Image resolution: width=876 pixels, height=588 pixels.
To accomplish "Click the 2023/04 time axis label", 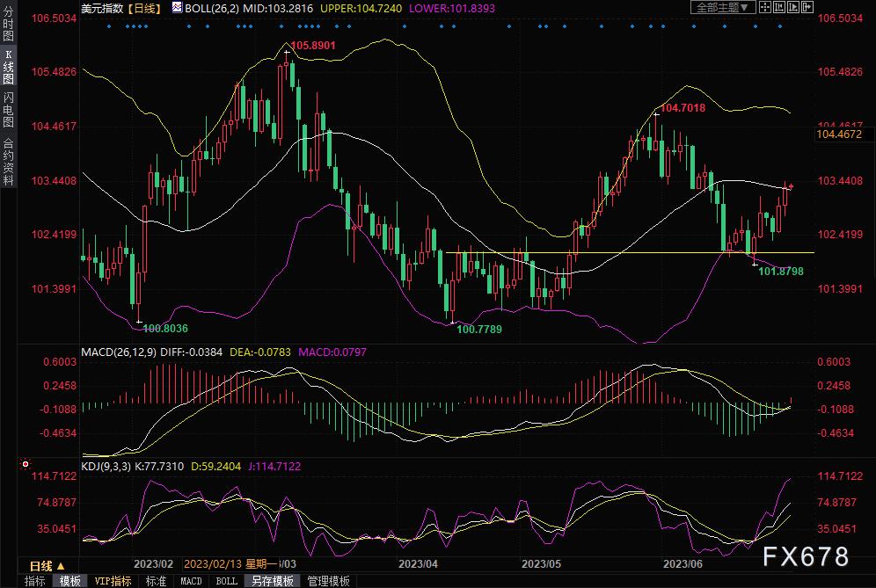I will click(x=418, y=564).
